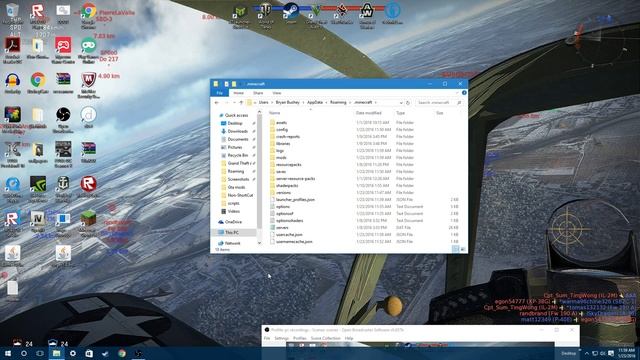Select OneDrive in the navigation pane

pyautogui.click(x=233, y=222)
